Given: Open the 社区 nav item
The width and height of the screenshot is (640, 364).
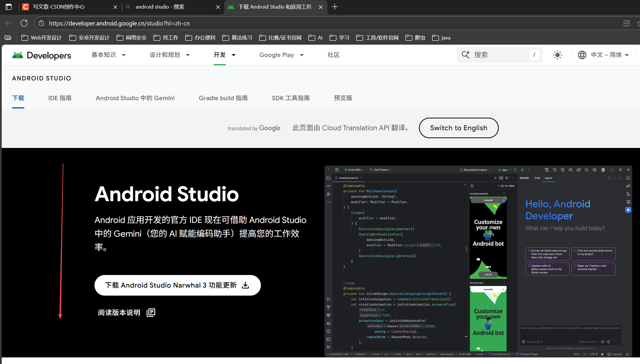Looking at the screenshot, I should (x=333, y=55).
